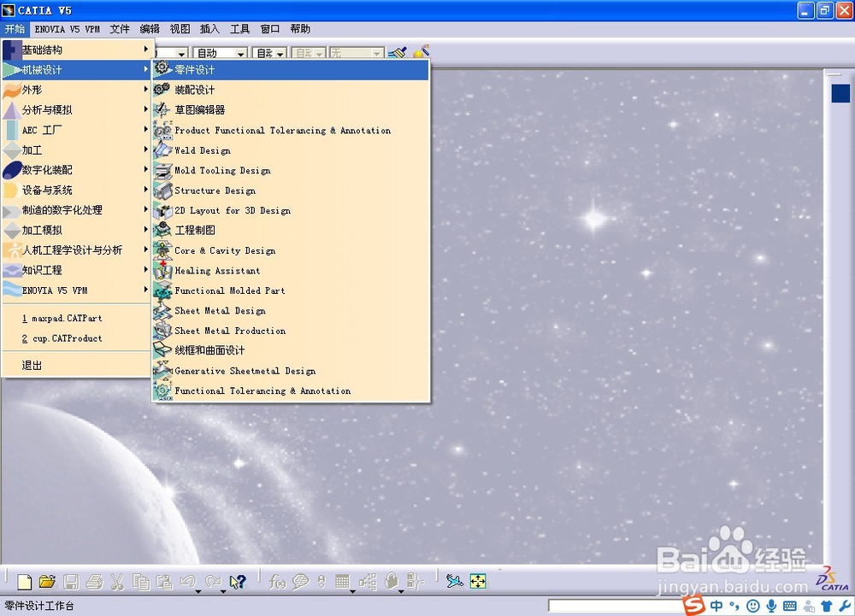Click the Healing Assistant icon

(x=162, y=271)
